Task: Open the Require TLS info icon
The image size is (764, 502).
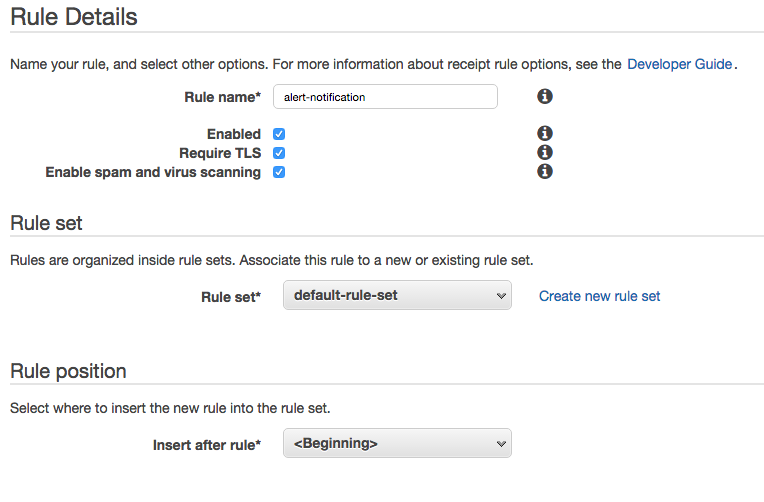Action: 545,153
